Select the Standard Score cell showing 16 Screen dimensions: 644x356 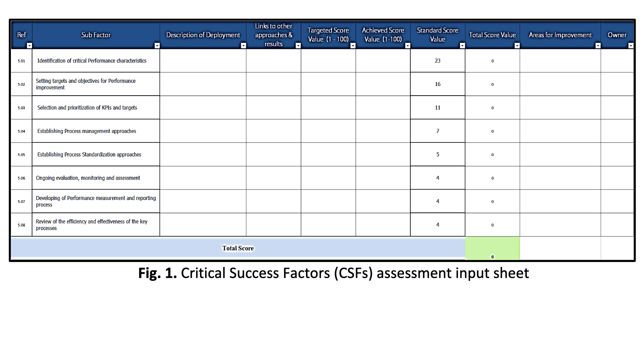[438, 84]
